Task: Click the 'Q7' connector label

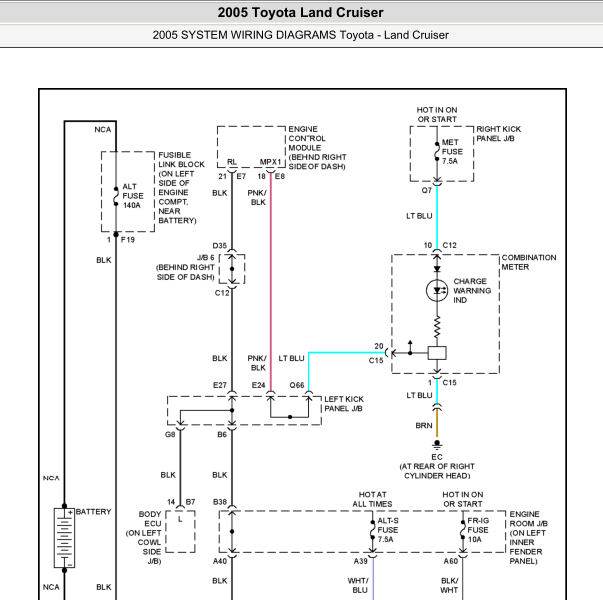Action: click(x=426, y=190)
